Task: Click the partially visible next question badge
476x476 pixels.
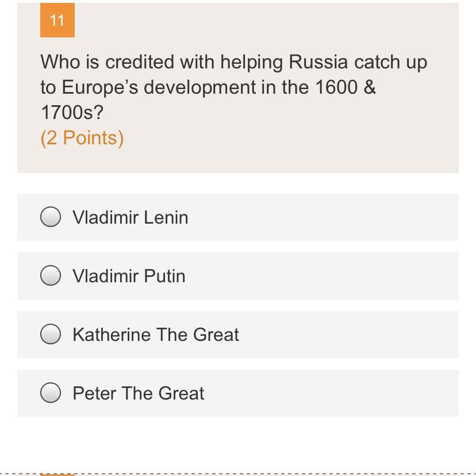Action: [x=57, y=474]
